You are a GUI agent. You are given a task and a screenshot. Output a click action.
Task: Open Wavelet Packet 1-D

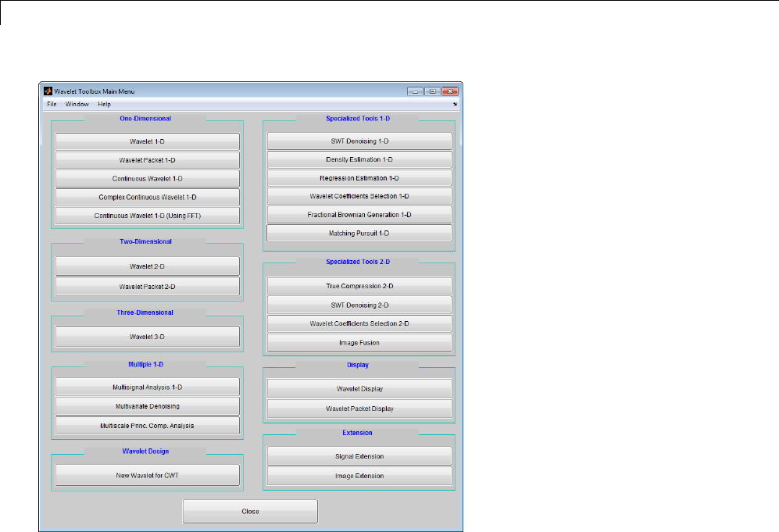coord(148,160)
